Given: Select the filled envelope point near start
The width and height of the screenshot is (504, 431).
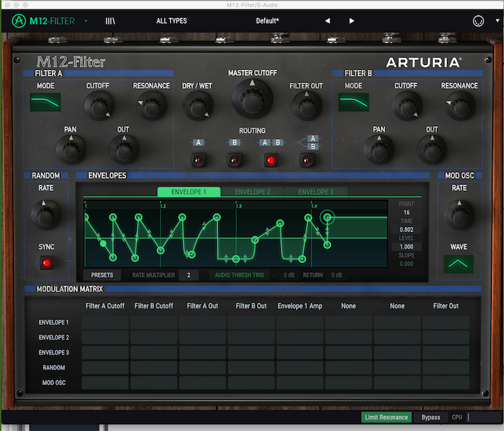Looking at the screenshot, I should [x=103, y=244].
